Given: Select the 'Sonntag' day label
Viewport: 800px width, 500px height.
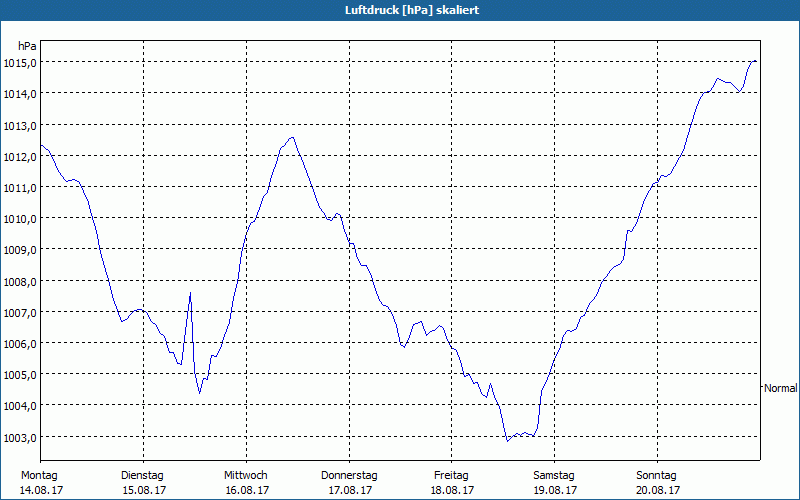Looking at the screenshot, I should pos(656,476).
